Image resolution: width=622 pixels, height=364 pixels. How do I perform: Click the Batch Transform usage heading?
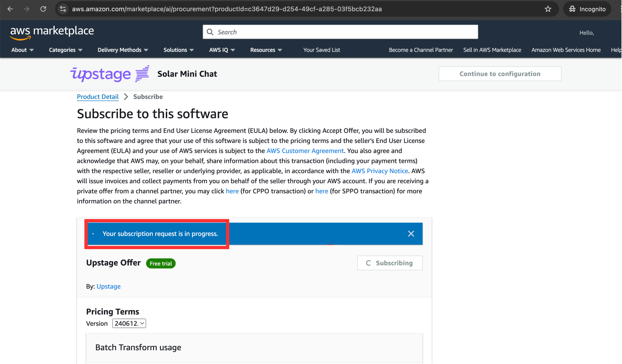[138, 348]
